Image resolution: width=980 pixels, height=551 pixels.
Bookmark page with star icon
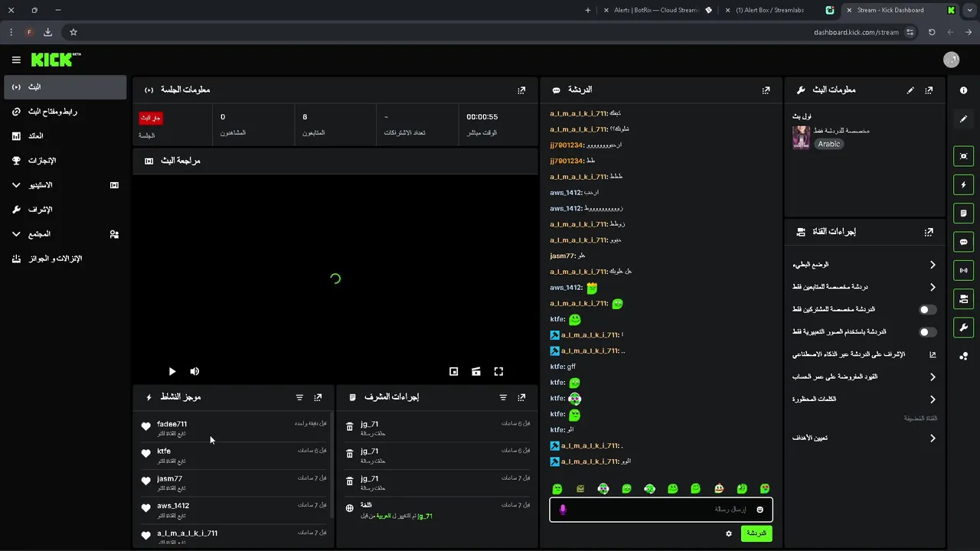point(73,32)
